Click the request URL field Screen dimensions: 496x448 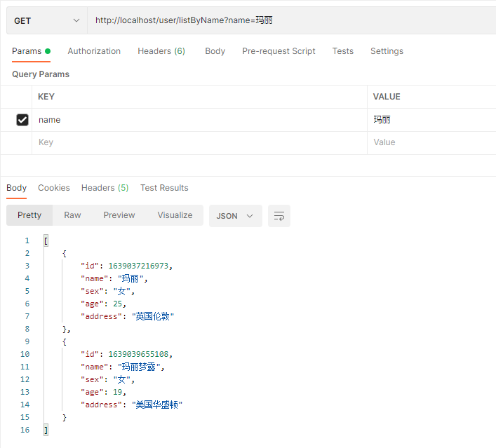click(281, 21)
